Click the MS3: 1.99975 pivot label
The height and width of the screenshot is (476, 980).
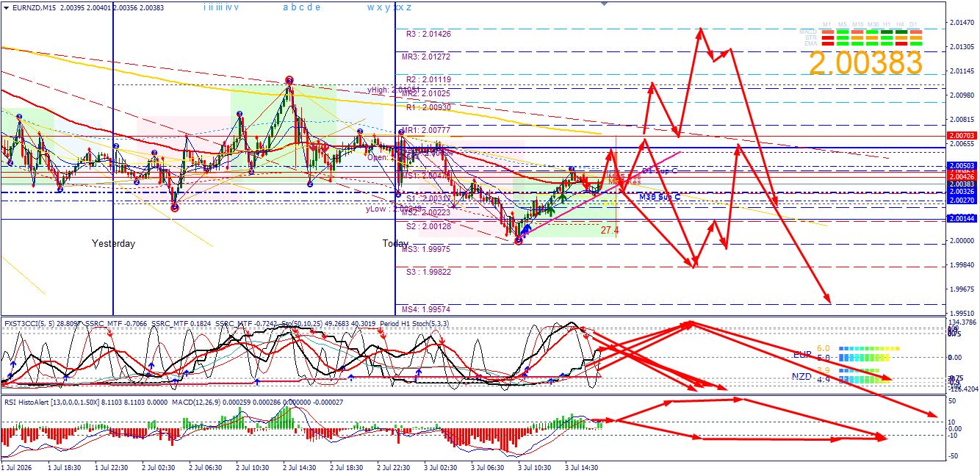(x=426, y=249)
